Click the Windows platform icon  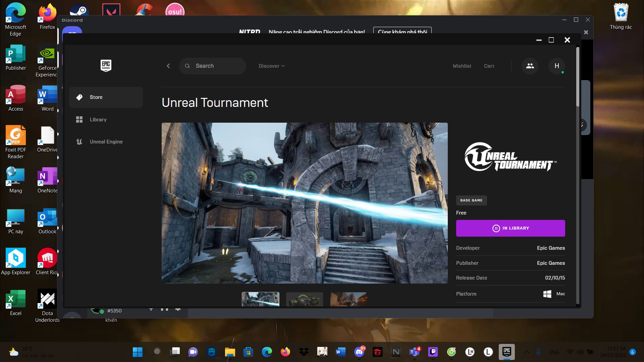(x=547, y=294)
